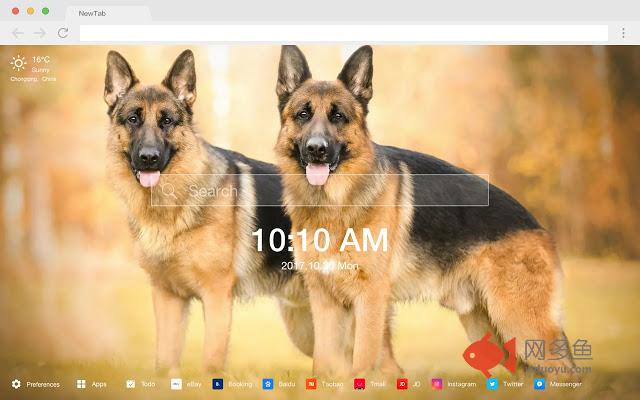
Task: Launch the Twitter shortcut icon
Action: [x=493, y=384]
